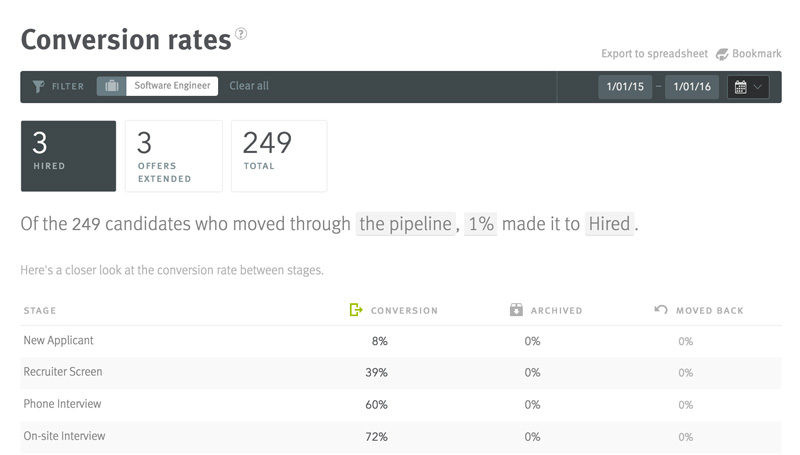Click the Moved Back arrow icon
Viewport: 800px width, 455px height.
[x=661, y=310]
